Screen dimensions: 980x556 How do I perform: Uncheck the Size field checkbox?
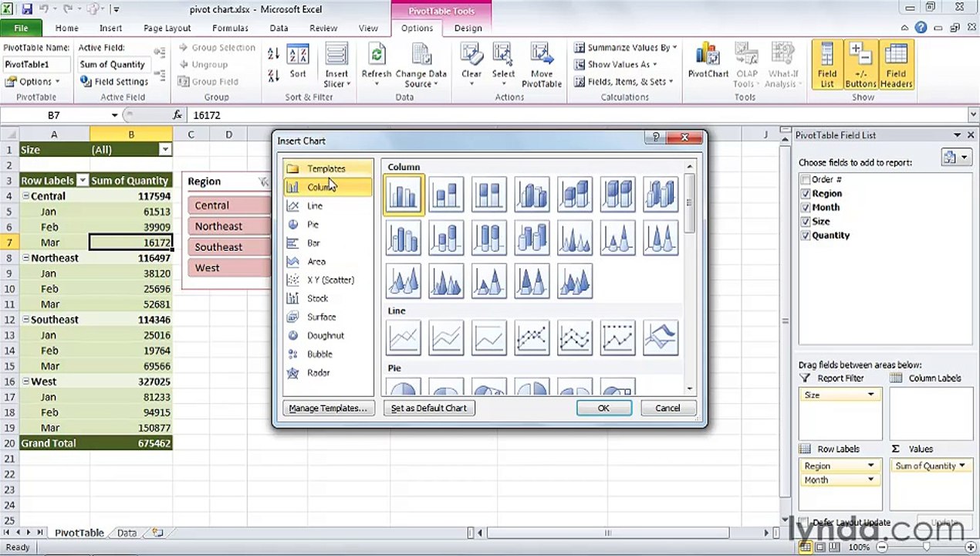point(806,222)
